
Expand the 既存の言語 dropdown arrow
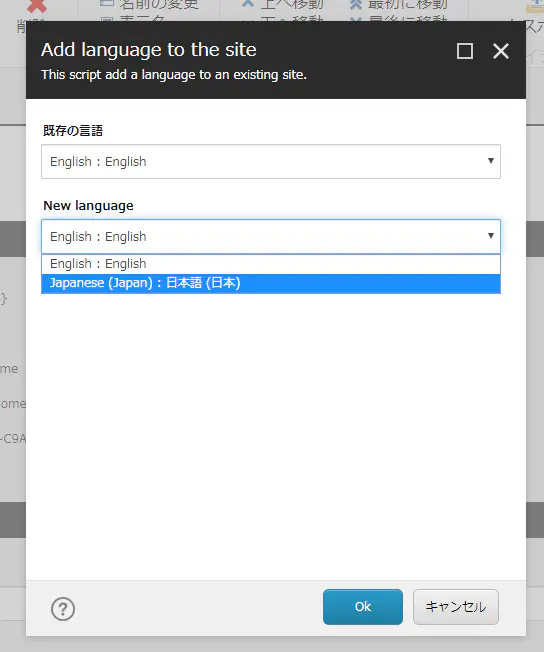click(x=491, y=161)
